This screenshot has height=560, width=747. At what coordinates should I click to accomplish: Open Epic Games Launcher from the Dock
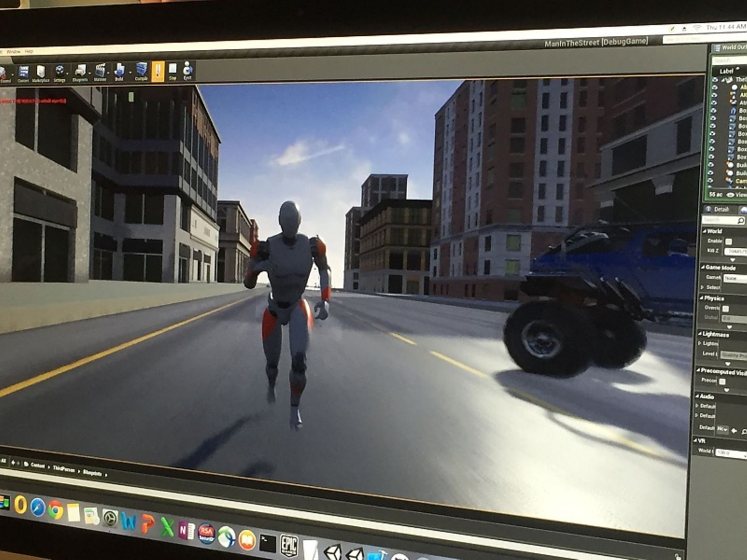point(289,546)
